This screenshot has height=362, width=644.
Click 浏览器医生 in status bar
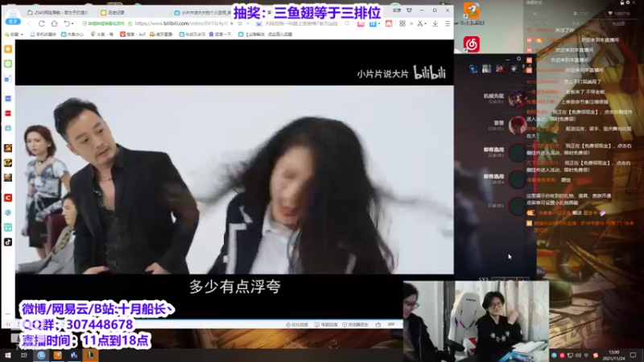355,325
